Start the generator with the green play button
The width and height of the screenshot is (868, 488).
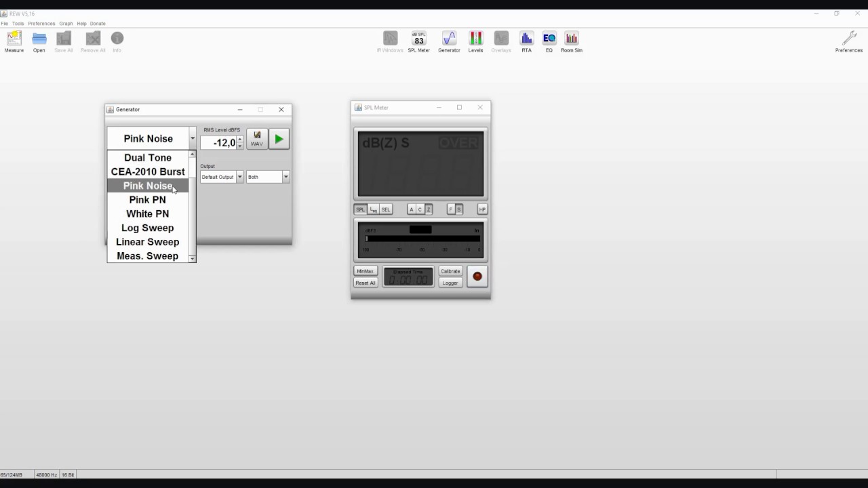[279, 139]
